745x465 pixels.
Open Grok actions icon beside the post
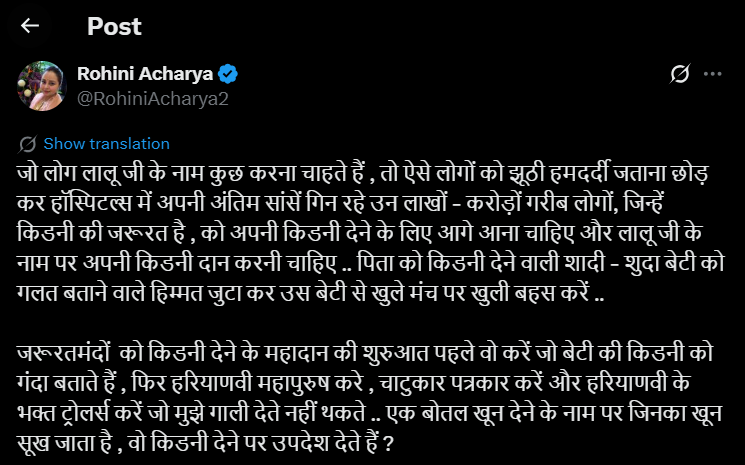(x=679, y=73)
